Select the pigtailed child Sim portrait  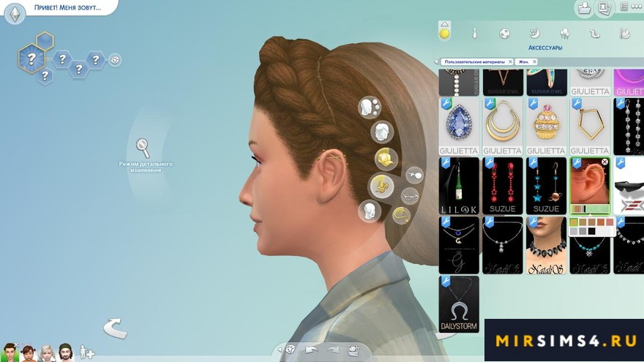click(x=28, y=353)
